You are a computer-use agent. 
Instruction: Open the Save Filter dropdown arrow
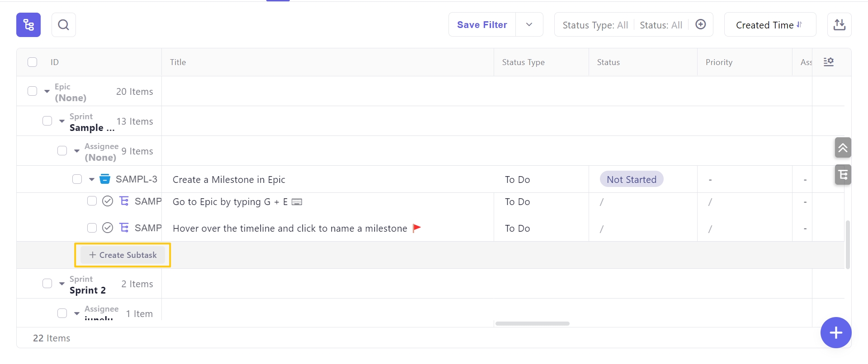[529, 25]
